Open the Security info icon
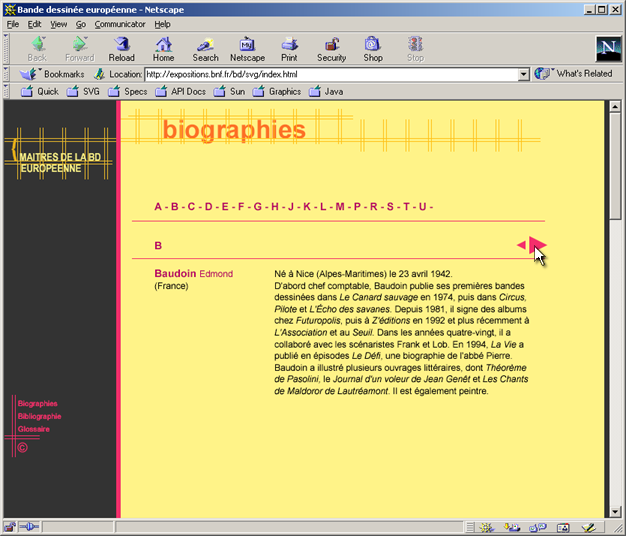Image resolution: width=626 pixels, height=536 pixels. coord(331,49)
